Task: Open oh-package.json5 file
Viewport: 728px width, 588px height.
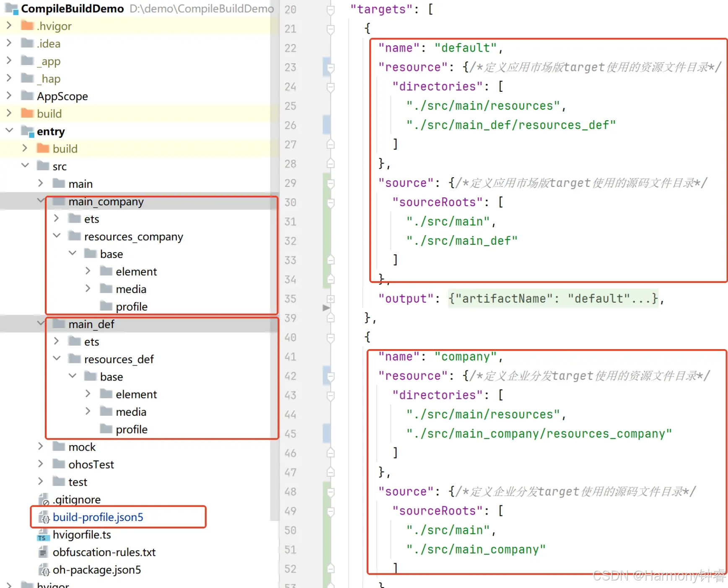Action: 97,570
